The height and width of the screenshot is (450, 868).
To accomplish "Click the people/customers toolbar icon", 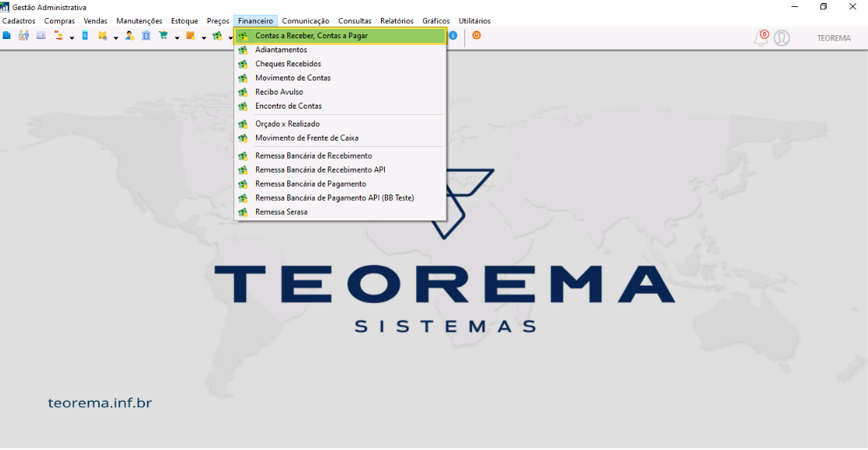I will point(23,35).
